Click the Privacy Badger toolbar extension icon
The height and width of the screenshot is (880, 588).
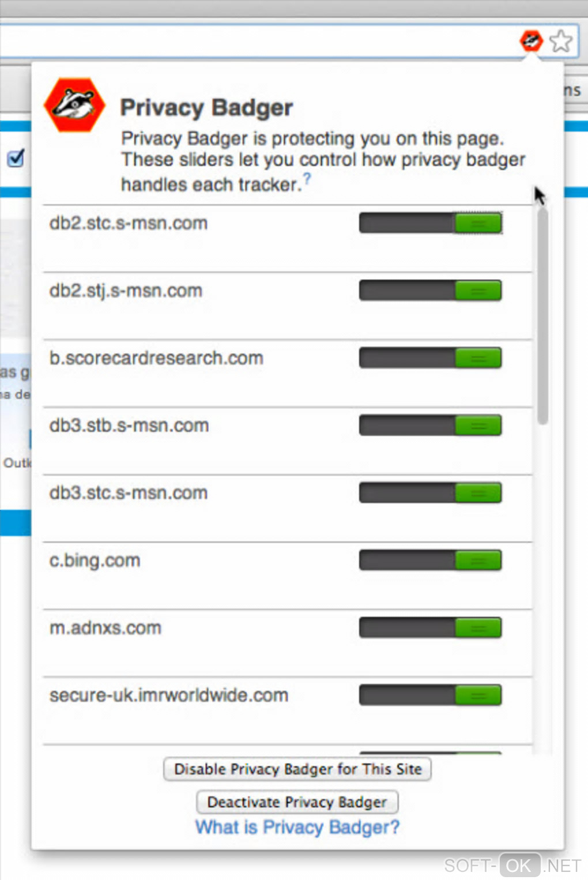click(531, 41)
